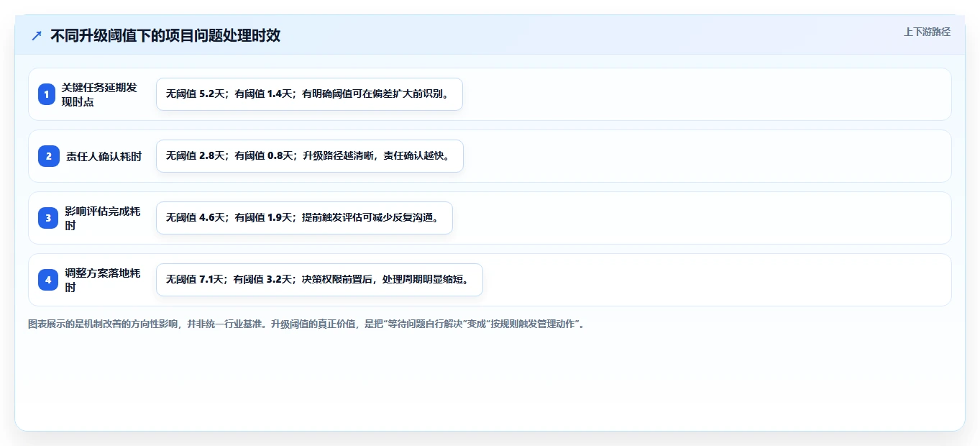
Task: Select step badge number 3
Action: 49,218
